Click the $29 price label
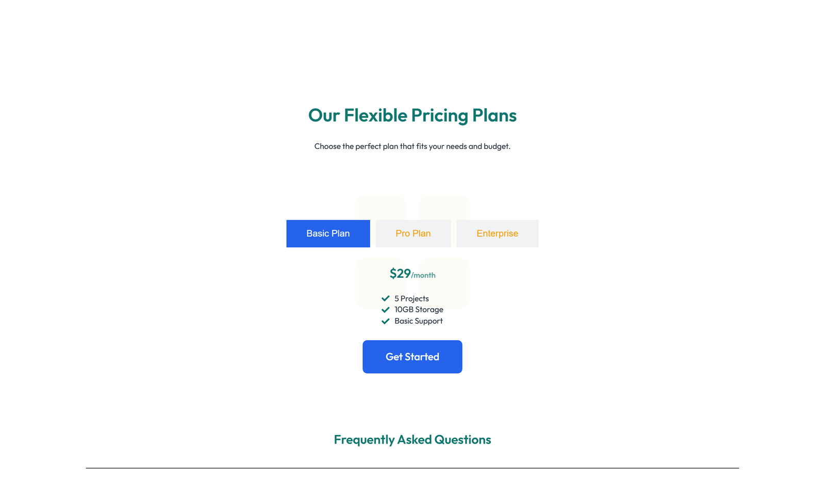Screen dimensions: 825x504 point(399,273)
